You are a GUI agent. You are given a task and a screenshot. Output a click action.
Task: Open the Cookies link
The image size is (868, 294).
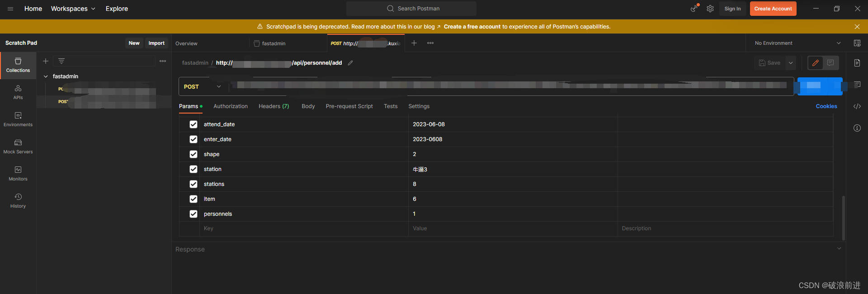tap(826, 106)
